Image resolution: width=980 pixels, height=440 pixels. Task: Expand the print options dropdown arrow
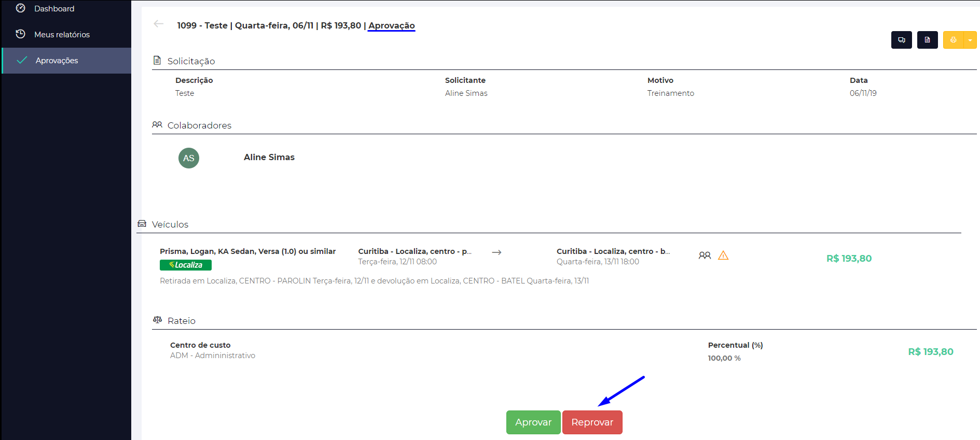[x=970, y=40]
